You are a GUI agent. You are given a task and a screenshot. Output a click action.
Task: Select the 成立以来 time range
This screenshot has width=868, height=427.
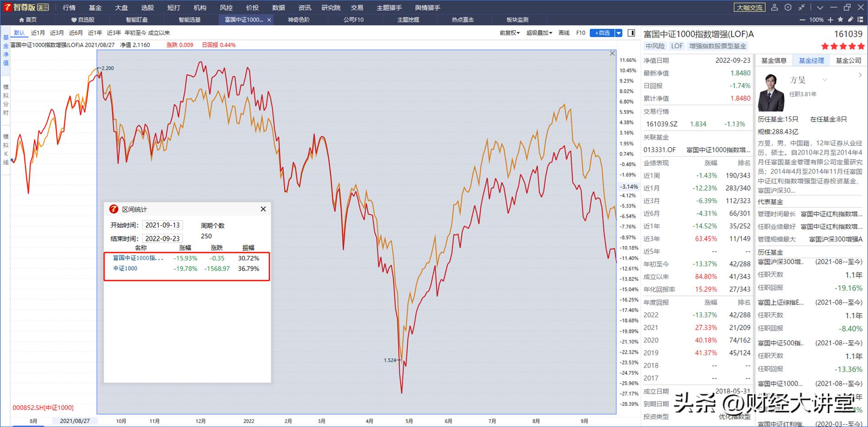tap(159, 33)
